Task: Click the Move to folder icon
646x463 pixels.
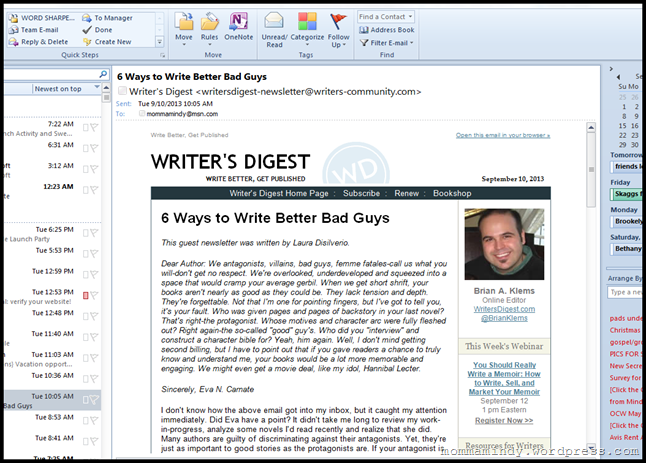Action: coord(184,21)
